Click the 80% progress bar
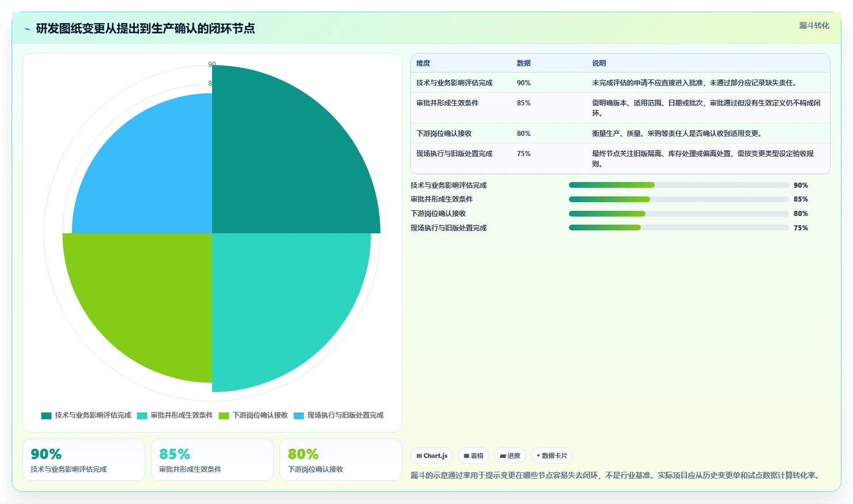The height and width of the screenshot is (504, 853). pyautogui.click(x=678, y=214)
